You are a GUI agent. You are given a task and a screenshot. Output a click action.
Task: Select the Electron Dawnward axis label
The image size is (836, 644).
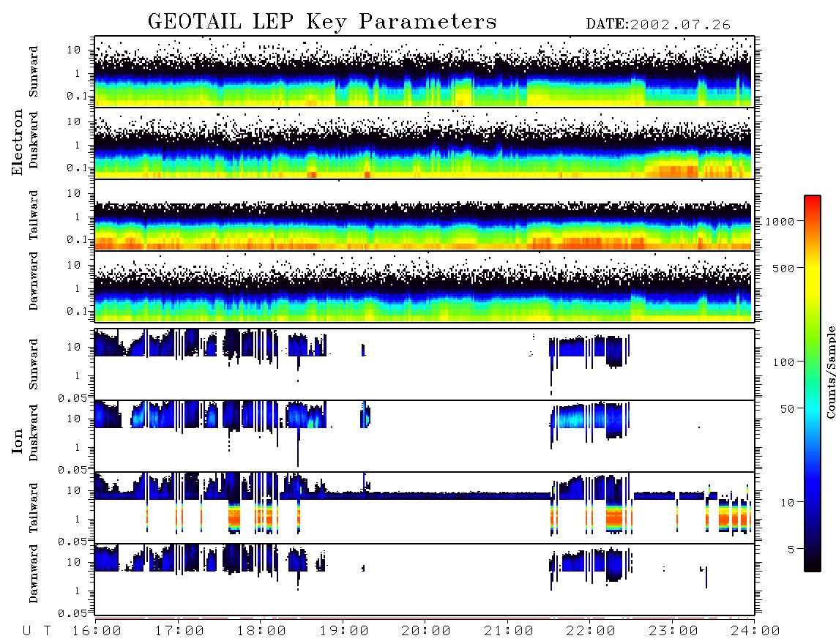pyautogui.click(x=34, y=282)
